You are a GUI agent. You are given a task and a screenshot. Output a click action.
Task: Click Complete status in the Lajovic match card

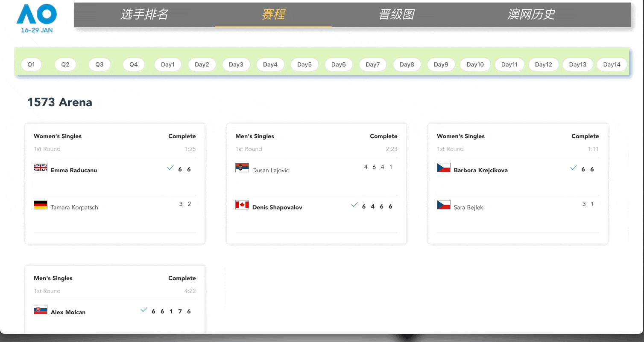383,136
